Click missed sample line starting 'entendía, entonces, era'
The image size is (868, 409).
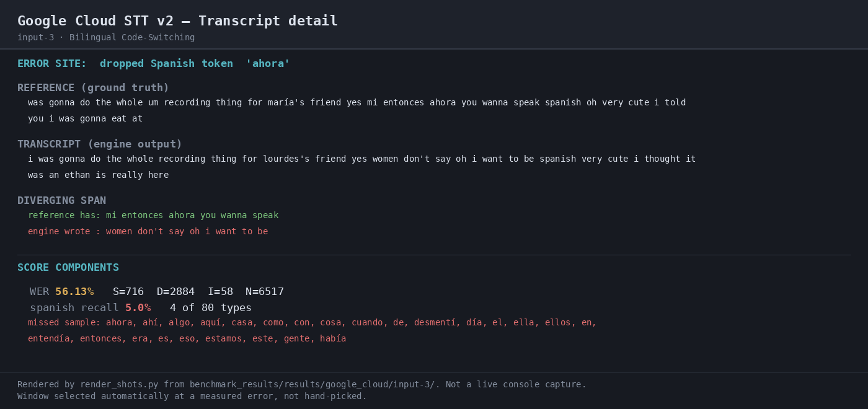pyautogui.click(x=187, y=339)
